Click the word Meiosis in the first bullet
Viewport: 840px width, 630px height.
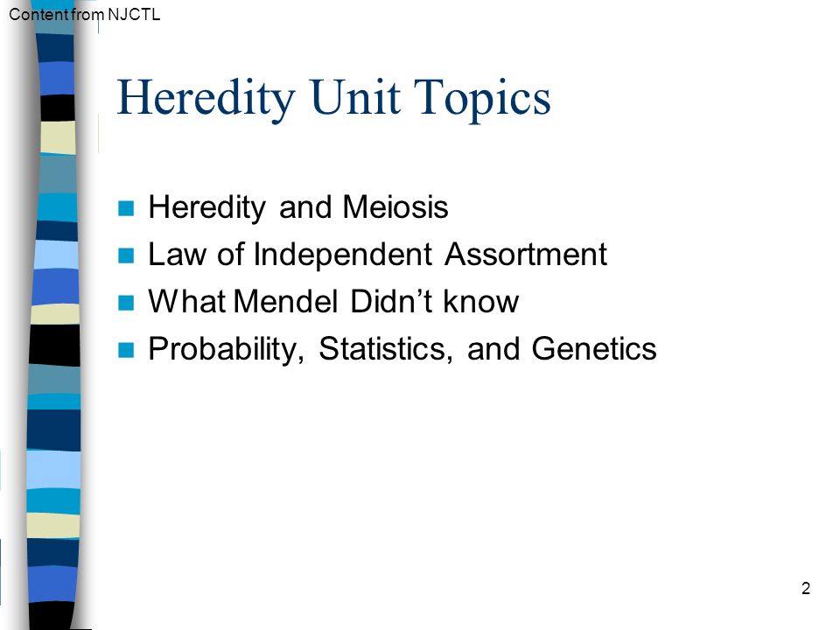coord(395,206)
